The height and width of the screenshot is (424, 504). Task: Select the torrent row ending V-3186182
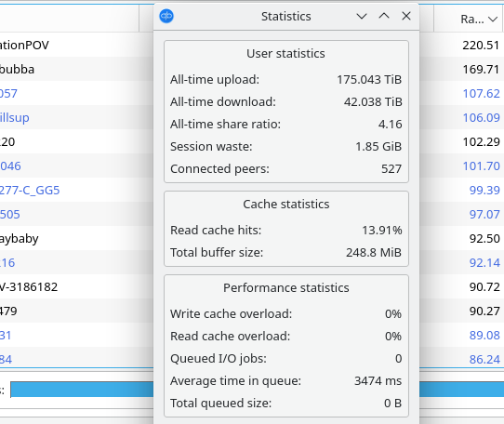29,286
